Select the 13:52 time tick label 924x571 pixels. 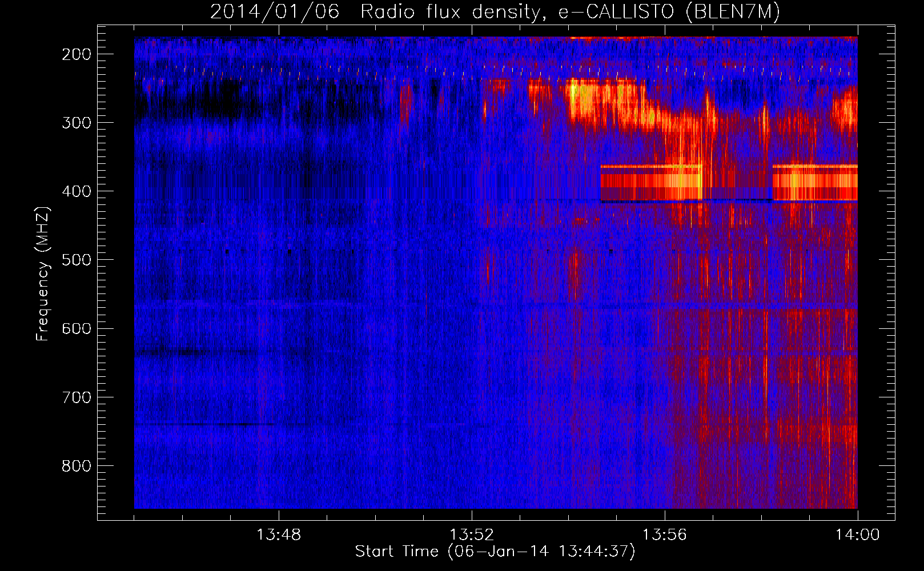coord(472,535)
